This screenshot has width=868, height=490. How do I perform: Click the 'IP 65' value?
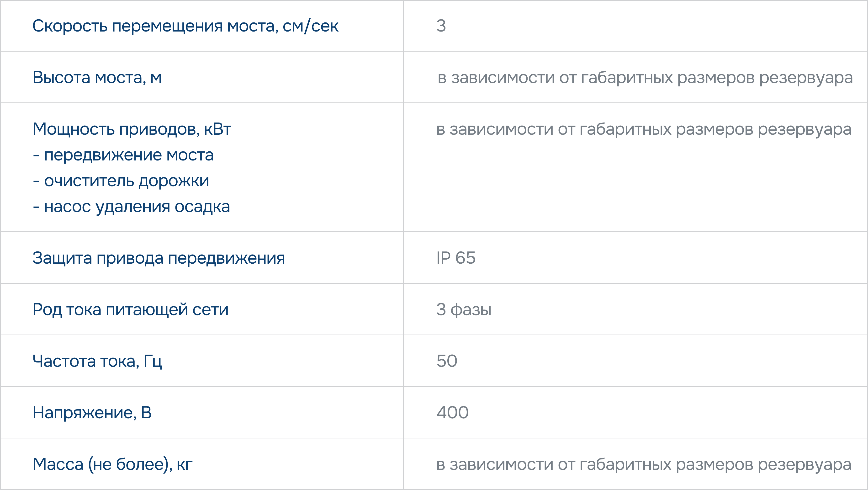point(455,258)
